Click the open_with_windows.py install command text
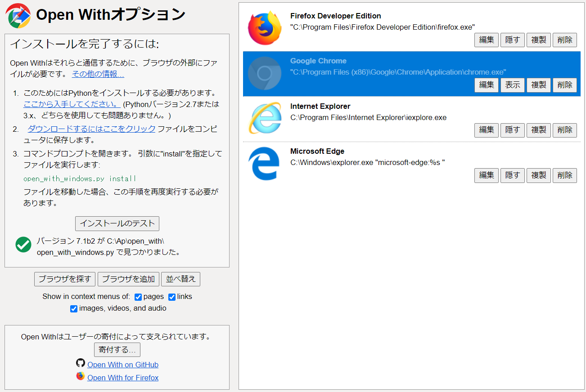 click(80, 179)
